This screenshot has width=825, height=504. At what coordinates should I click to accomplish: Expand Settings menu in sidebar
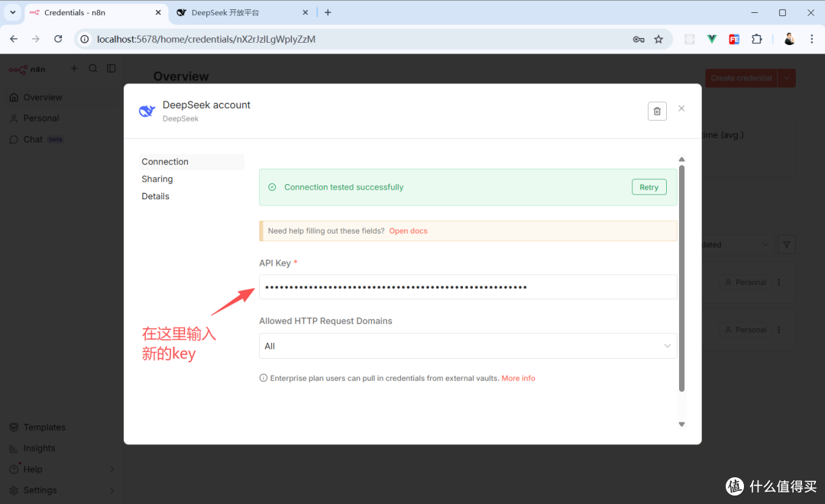(x=62, y=490)
